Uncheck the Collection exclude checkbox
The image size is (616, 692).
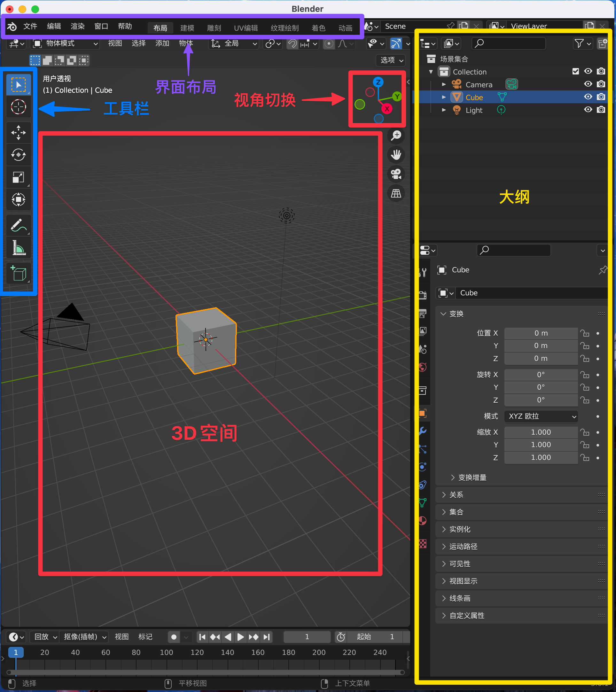point(575,71)
